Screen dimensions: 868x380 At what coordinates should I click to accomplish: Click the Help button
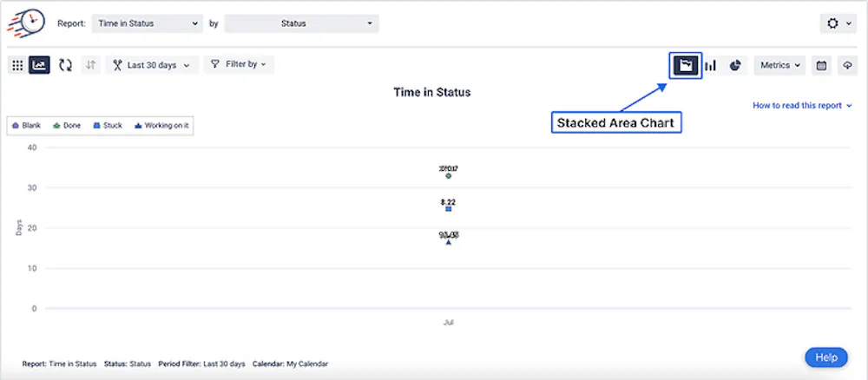[826, 357]
